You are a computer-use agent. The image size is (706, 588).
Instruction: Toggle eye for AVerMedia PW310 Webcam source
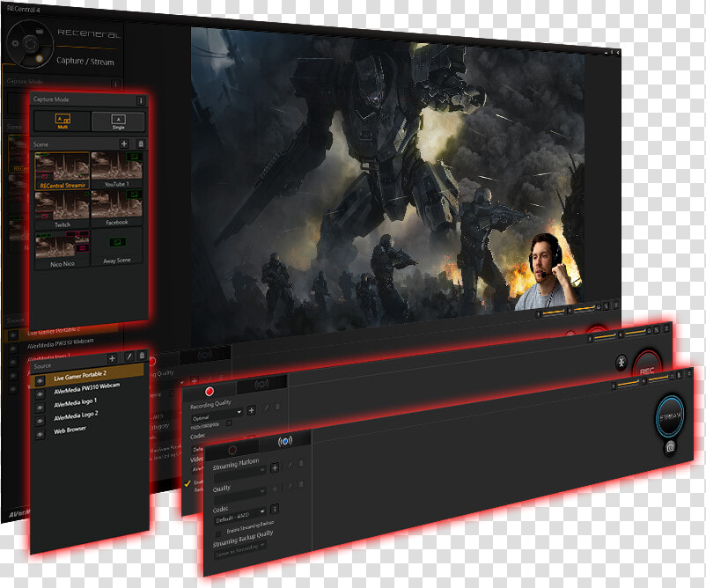[40, 394]
